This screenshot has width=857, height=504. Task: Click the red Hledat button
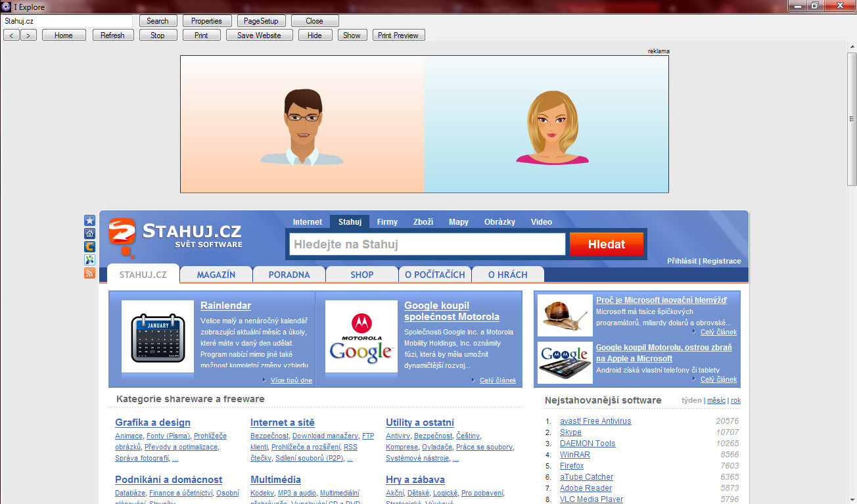point(607,244)
